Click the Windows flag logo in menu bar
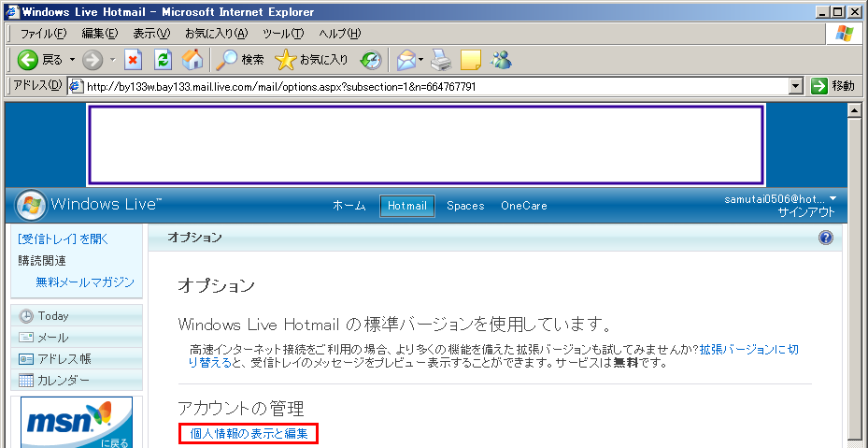The height and width of the screenshot is (448, 868). pyautogui.click(x=844, y=34)
